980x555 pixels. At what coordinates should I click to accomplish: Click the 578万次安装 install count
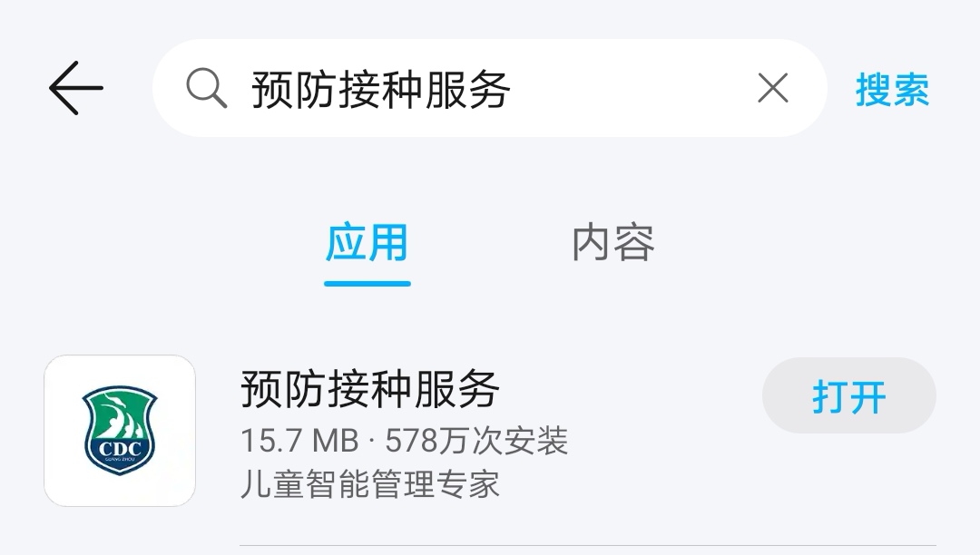pyautogui.click(x=476, y=441)
